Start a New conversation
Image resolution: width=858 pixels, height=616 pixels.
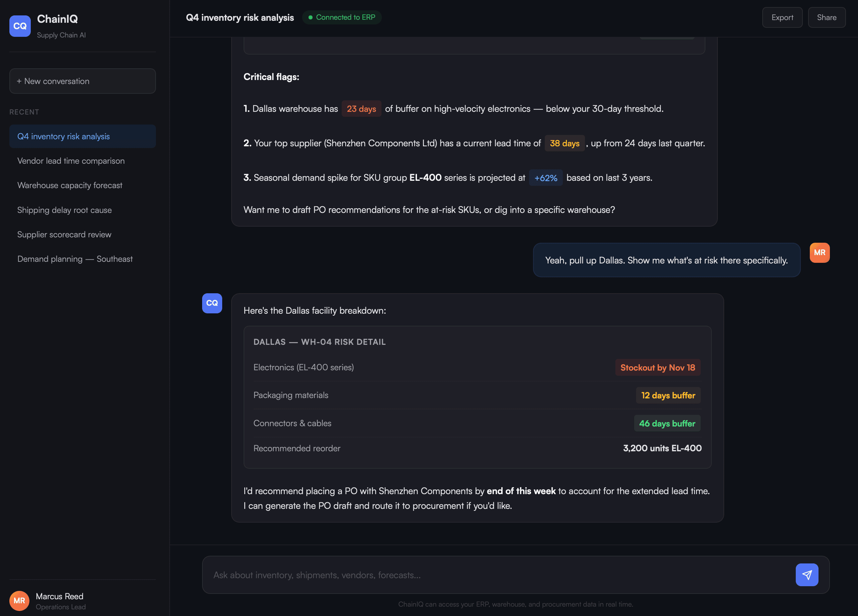(82, 81)
